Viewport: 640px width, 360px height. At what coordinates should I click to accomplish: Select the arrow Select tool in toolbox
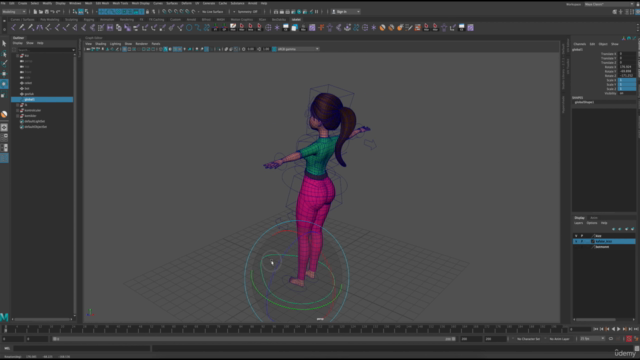4,43
